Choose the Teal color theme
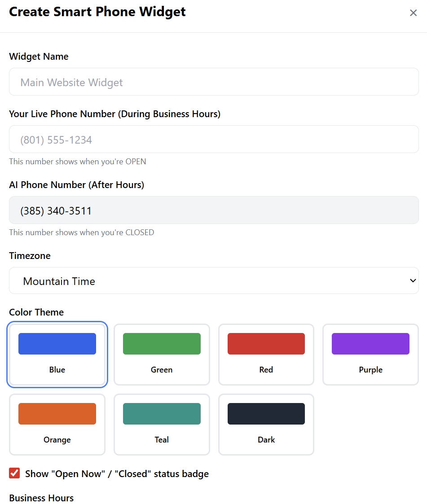The width and height of the screenshot is (427, 504). tap(162, 425)
